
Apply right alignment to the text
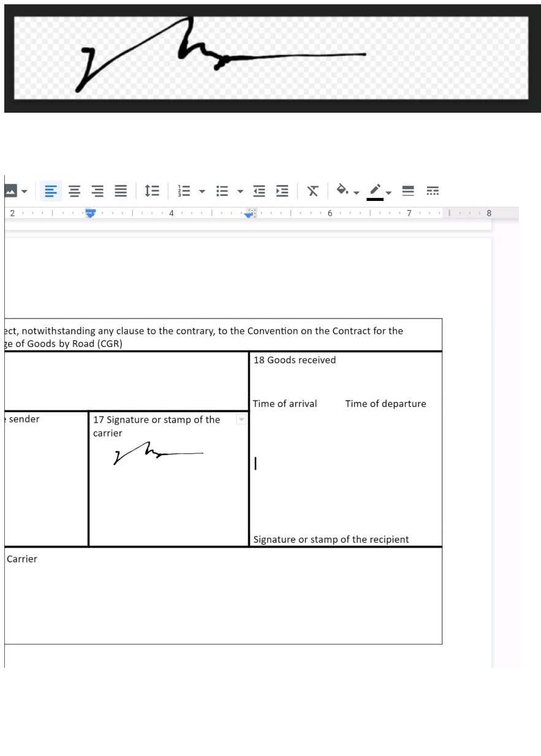coord(97,191)
